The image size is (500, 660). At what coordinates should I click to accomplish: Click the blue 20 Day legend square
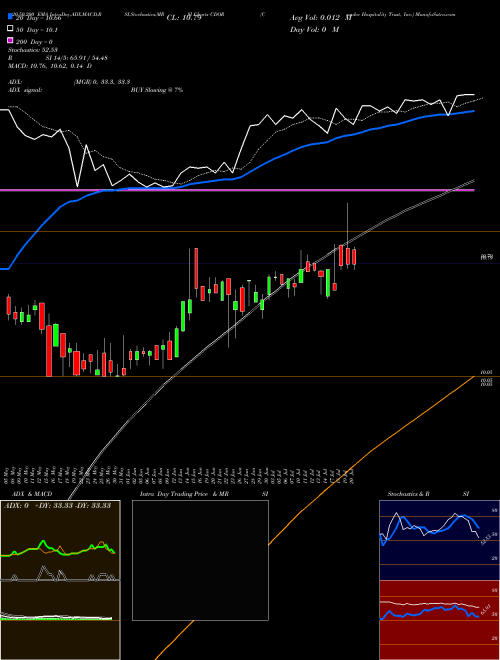point(10,17)
